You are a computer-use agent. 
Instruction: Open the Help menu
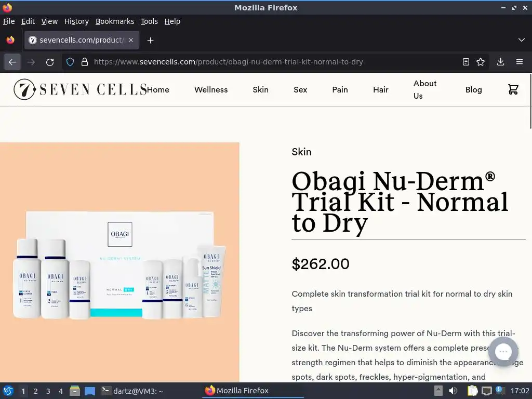[x=172, y=21]
